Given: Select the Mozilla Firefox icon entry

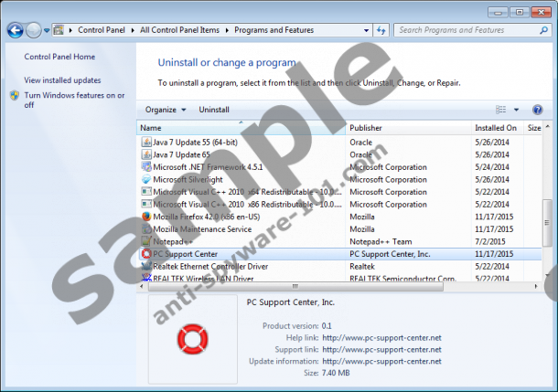Looking at the screenshot, I should click(x=145, y=217).
